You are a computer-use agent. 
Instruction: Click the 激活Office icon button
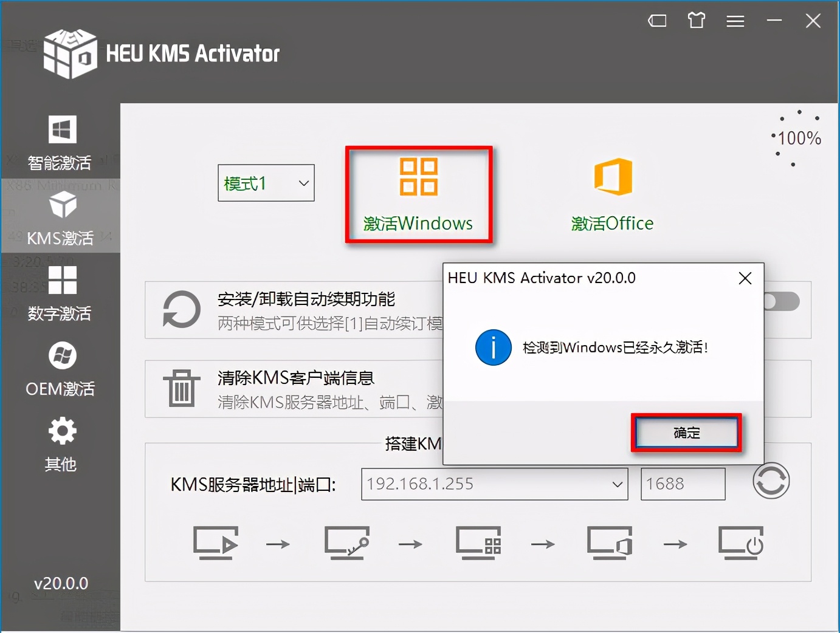pos(613,194)
